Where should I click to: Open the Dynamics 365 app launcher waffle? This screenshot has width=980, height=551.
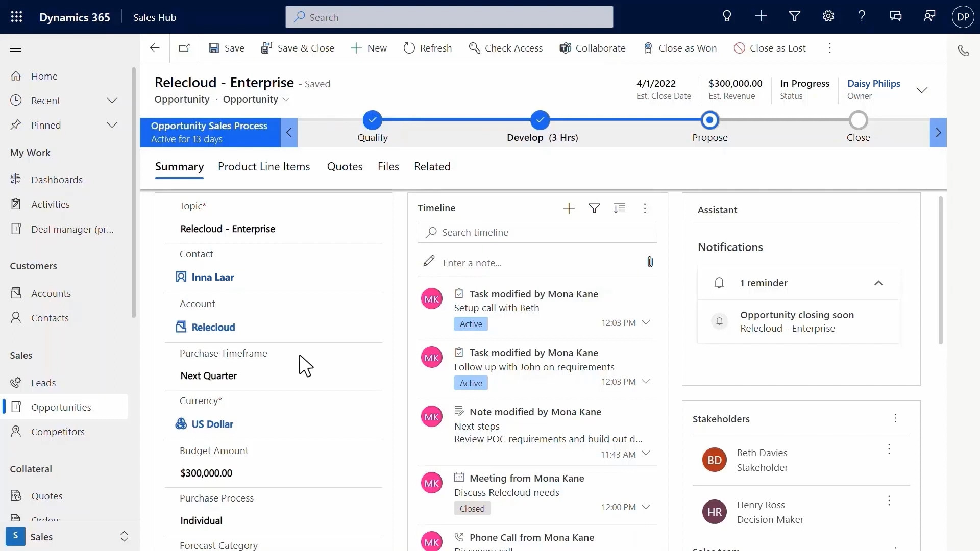point(16,17)
